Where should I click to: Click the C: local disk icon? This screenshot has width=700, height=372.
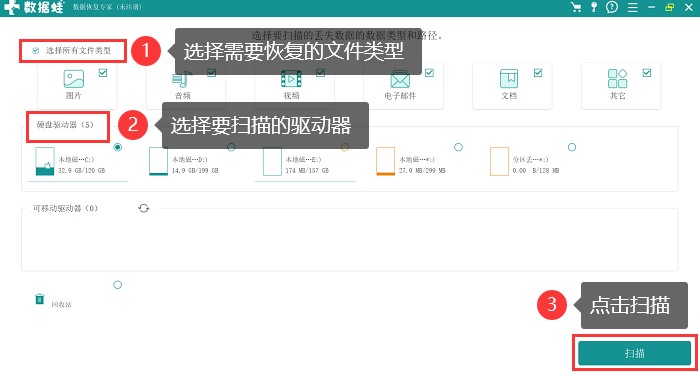point(45,162)
